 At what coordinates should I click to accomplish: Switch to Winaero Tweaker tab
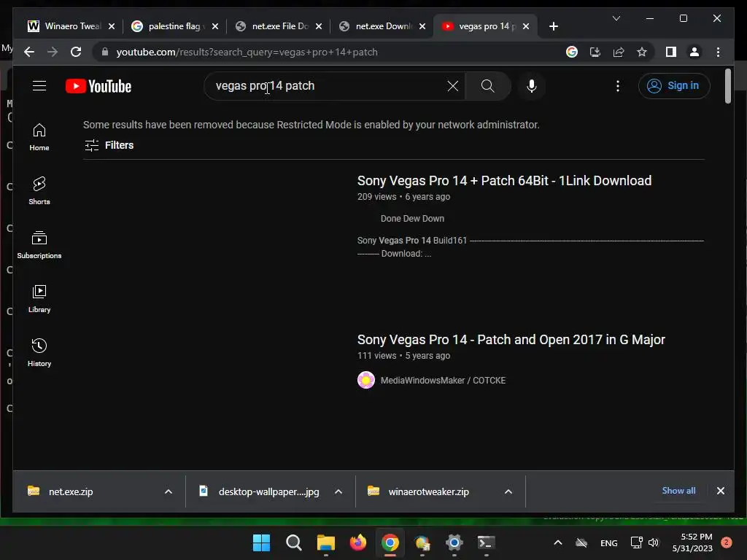pos(71,26)
